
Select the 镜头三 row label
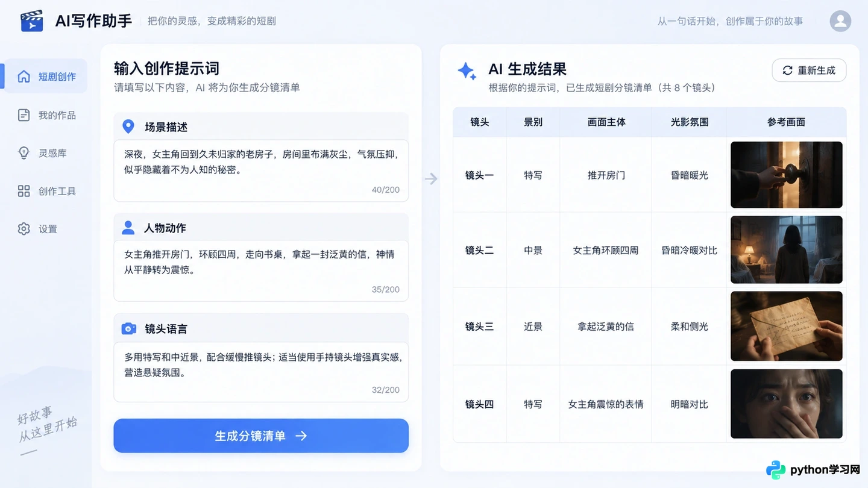coord(479,327)
